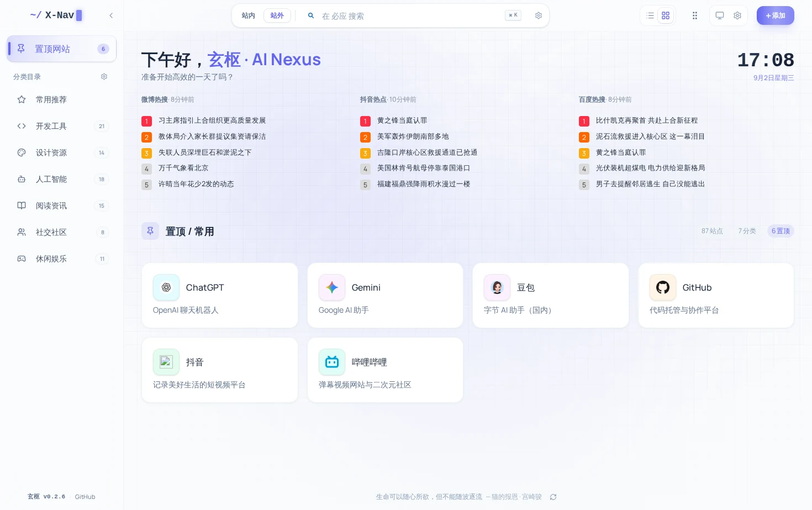This screenshot has height=510, width=812.
Task: Click the 微博热搜 heading
Action: click(x=154, y=99)
